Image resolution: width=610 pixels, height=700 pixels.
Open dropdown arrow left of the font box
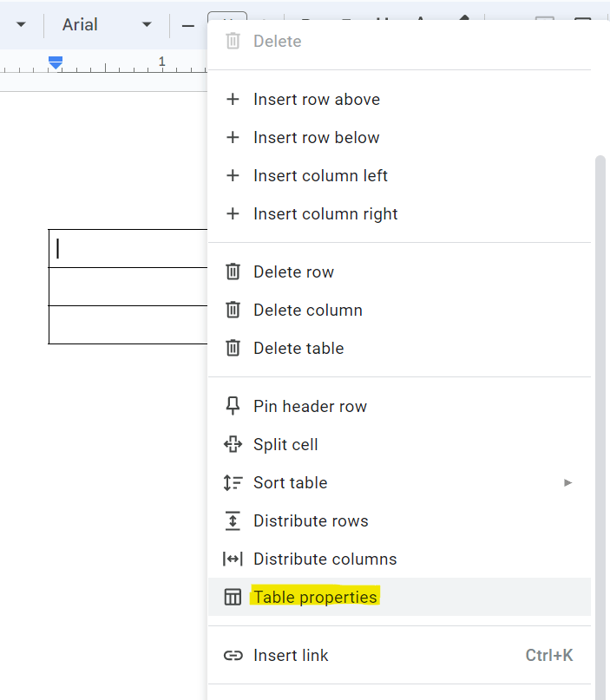(21, 25)
